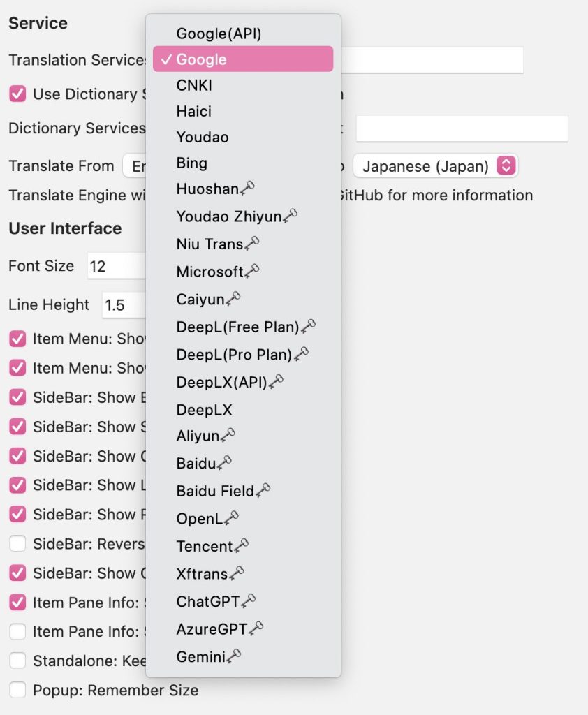The width and height of the screenshot is (588, 715).
Task: Click the key icon beside Youdao Zhiyun
Action: 290,216
